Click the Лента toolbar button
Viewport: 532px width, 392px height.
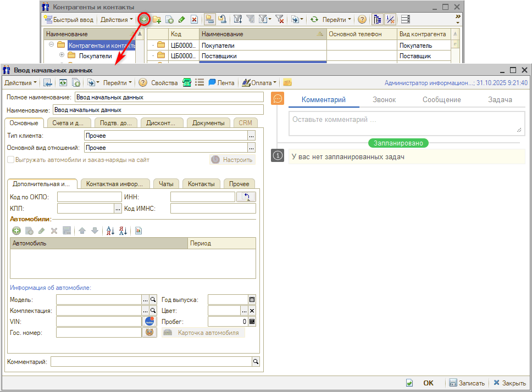pyautogui.click(x=221, y=83)
